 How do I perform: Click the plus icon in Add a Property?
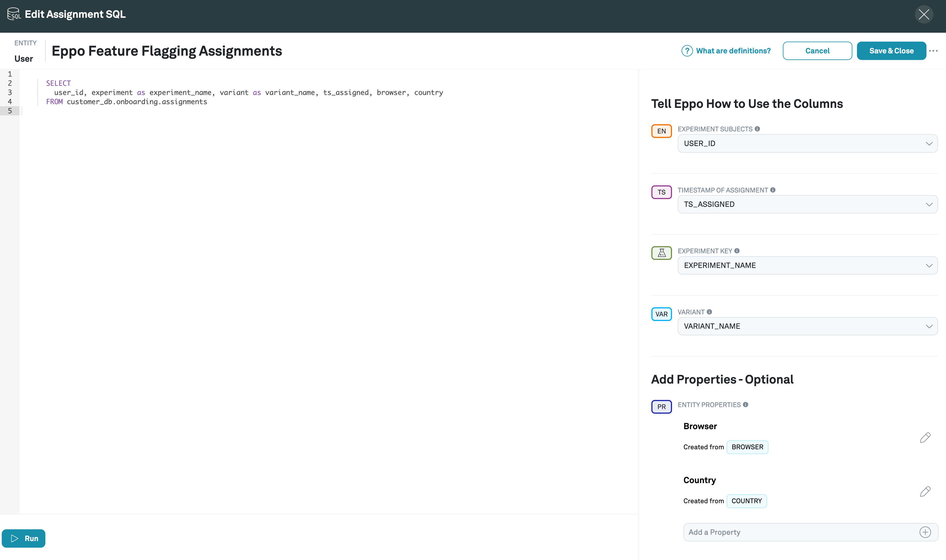(x=925, y=532)
